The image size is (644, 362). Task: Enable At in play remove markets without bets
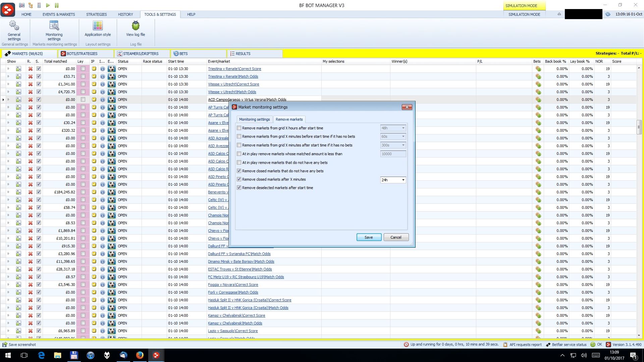[239, 163]
